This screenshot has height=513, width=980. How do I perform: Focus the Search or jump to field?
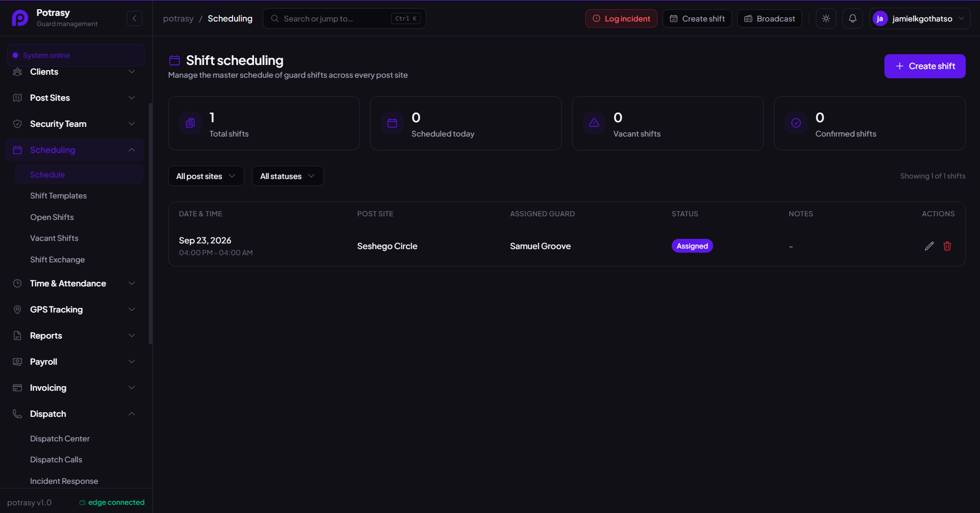point(345,18)
